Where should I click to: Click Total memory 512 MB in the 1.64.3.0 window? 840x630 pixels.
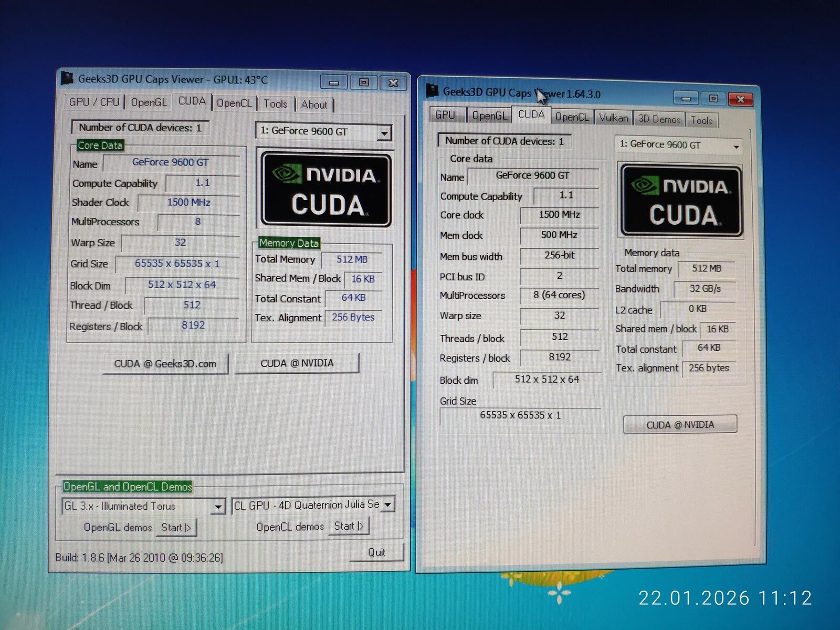[707, 268]
